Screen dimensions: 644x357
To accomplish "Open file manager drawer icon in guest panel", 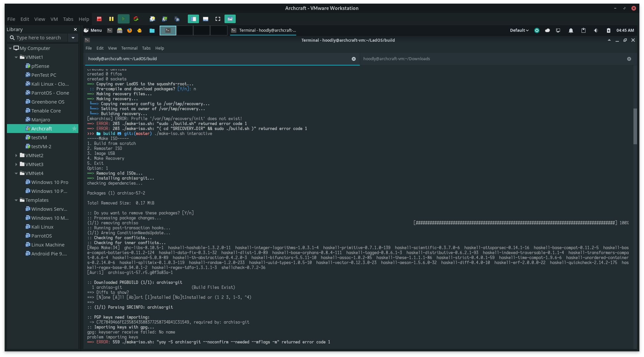I will click(120, 30).
